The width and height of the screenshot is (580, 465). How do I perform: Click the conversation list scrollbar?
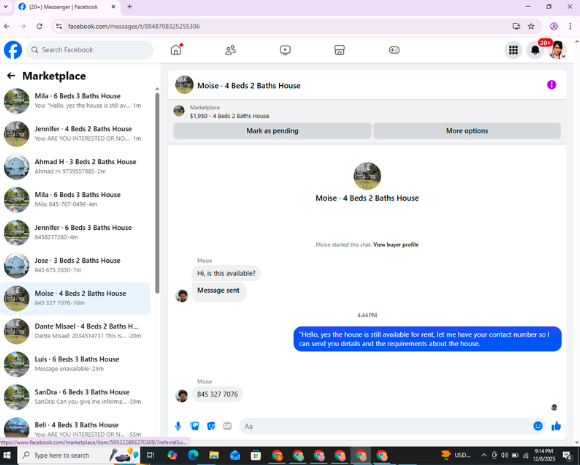pyautogui.click(x=157, y=192)
